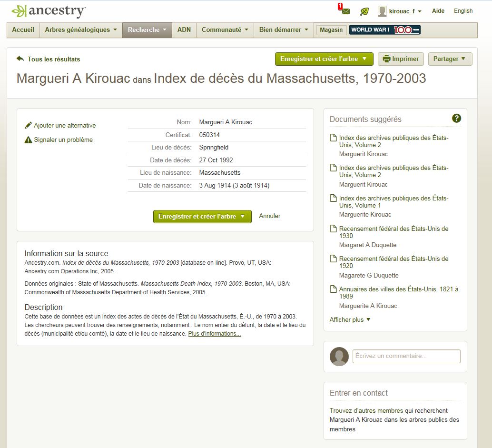Viewport: 492px width, 448px height.
Task: Click birth date 3 Aug 1914 value
Action: (x=234, y=185)
